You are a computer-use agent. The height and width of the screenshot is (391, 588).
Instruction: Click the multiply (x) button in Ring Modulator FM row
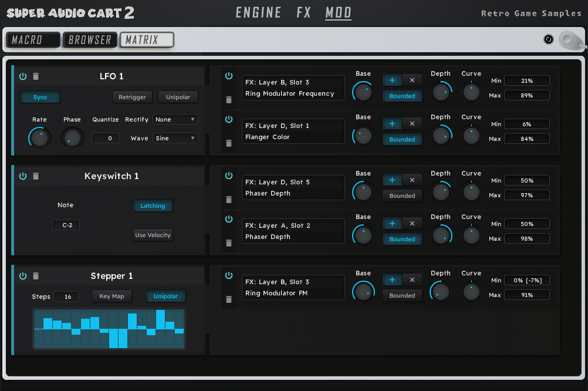click(412, 280)
